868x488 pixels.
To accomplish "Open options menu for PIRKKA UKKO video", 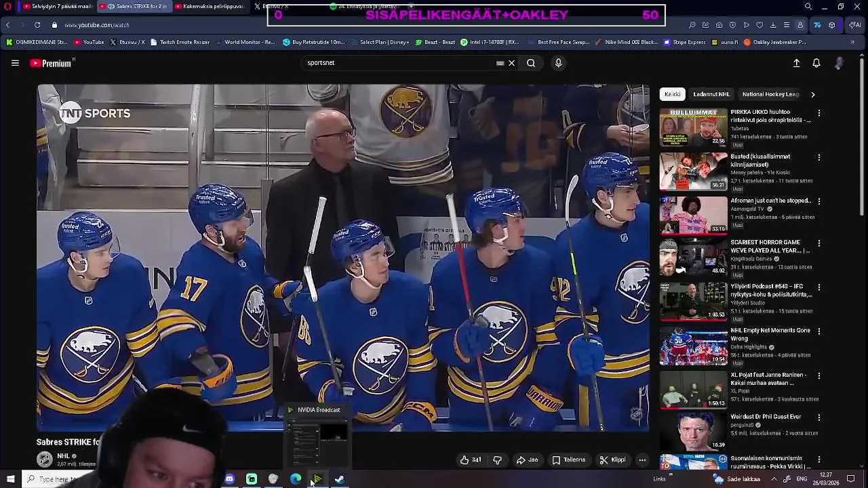I will click(819, 113).
